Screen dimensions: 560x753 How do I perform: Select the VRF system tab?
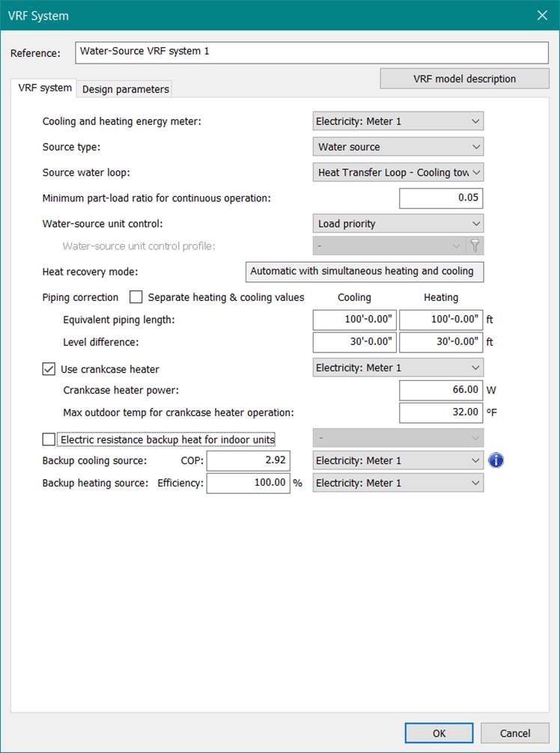[x=46, y=88]
